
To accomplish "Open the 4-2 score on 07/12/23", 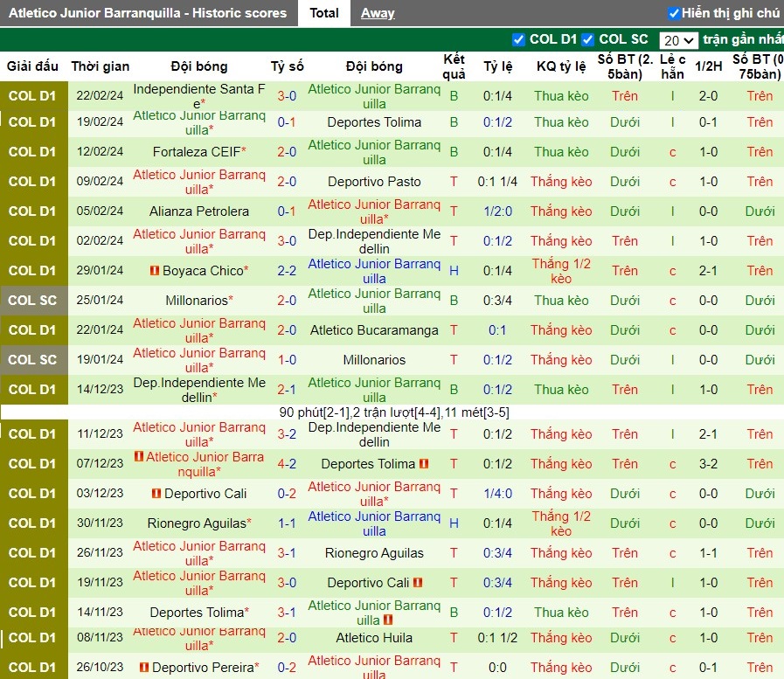I will [x=287, y=463].
